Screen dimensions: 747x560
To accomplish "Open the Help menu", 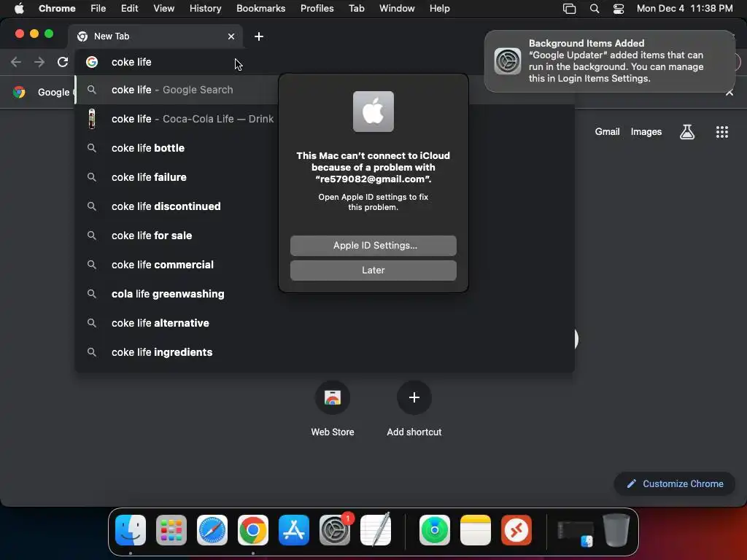I will click(439, 9).
